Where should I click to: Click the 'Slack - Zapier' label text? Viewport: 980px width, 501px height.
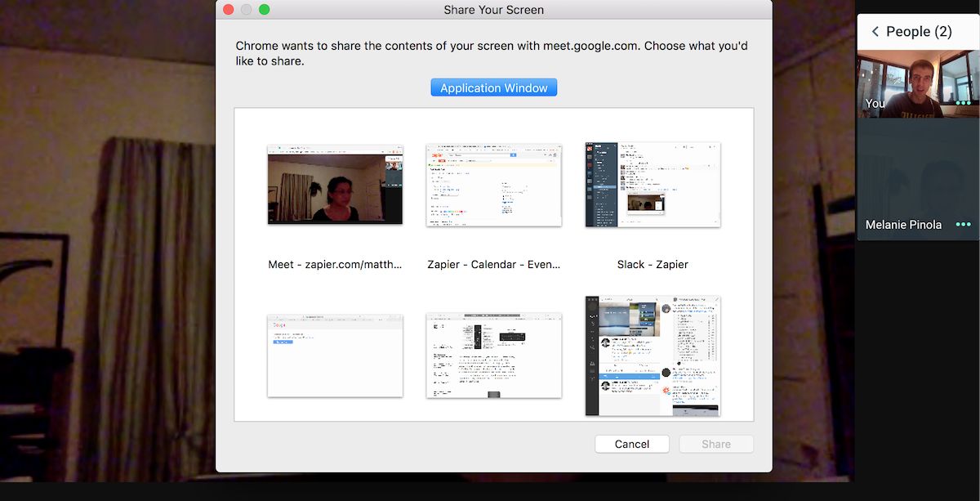point(653,264)
